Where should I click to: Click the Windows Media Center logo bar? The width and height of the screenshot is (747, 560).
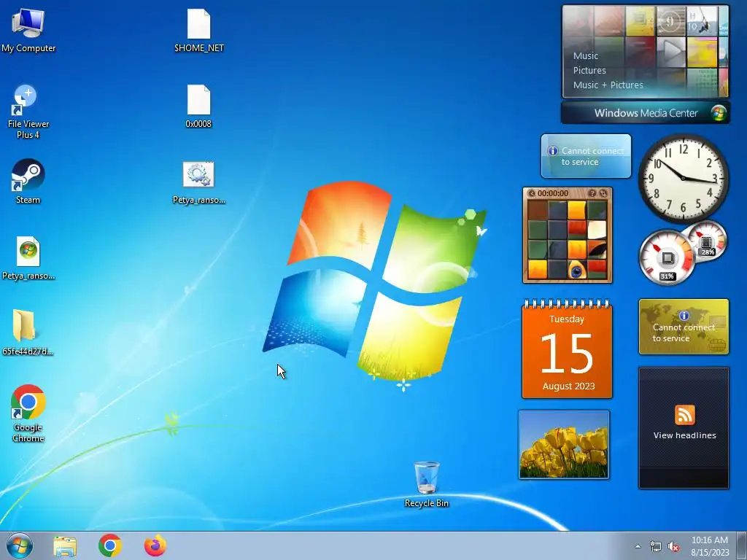point(646,113)
